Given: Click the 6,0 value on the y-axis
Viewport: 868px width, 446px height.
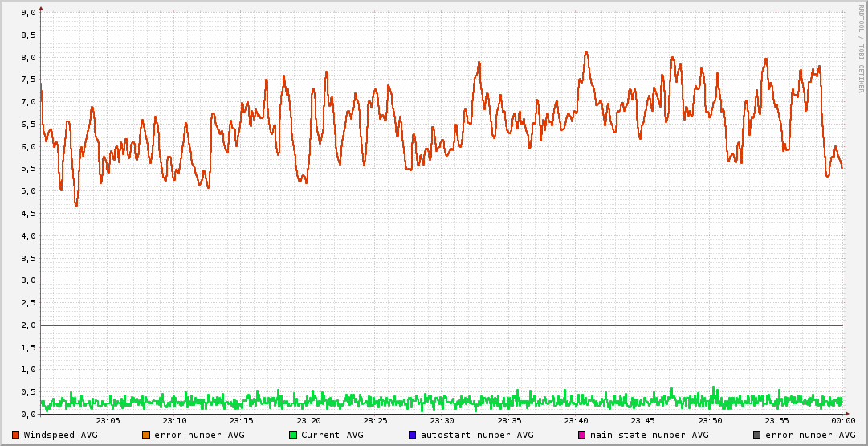Looking at the screenshot, I should tap(28, 146).
